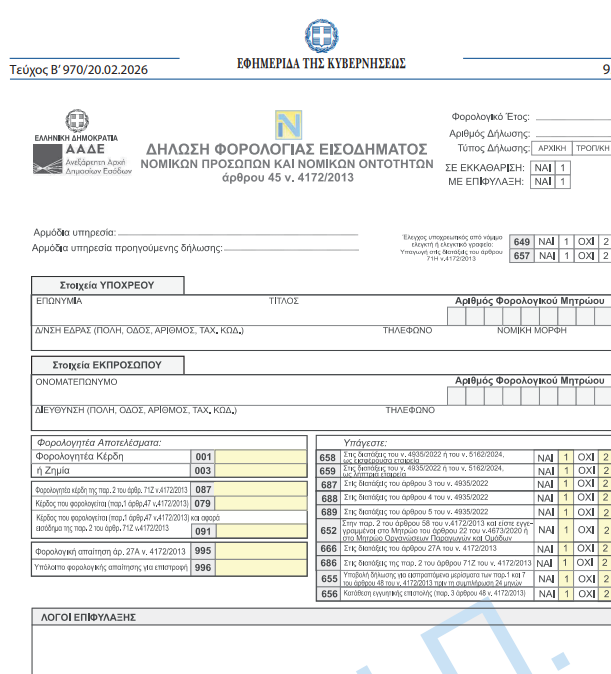Click the blue and yellow N logo
The height and width of the screenshot is (674, 611).
288,126
